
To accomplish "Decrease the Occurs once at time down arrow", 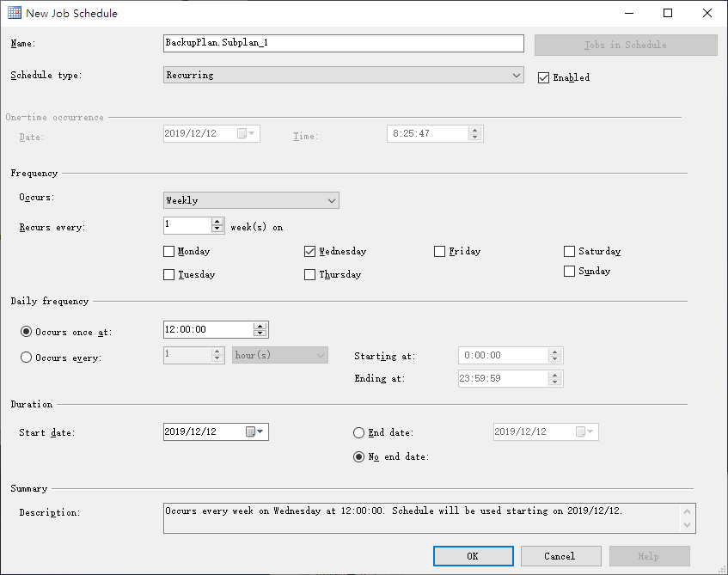I will 260,333.
